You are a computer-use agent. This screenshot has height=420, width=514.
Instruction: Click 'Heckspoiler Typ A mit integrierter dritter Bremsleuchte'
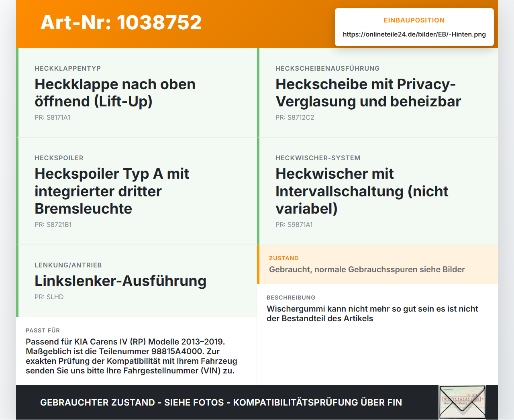(112, 191)
